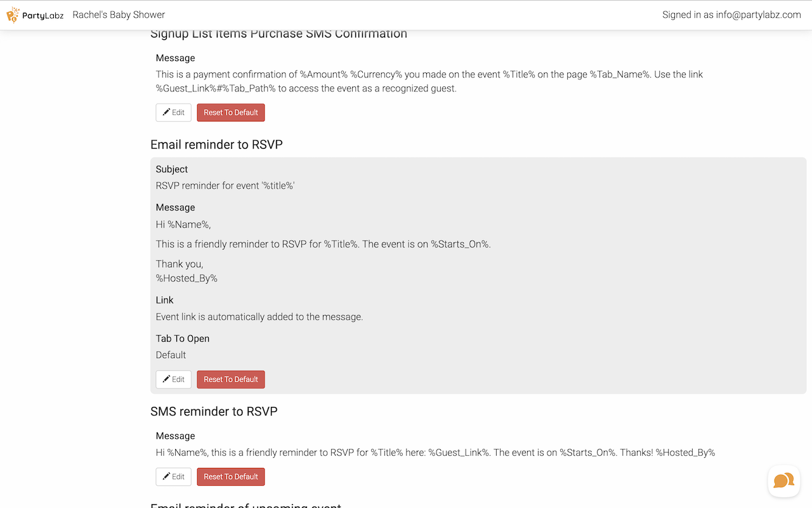Image resolution: width=812 pixels, height=508 pixels.
Task: Click the PartyLabz logo icon
Action: [13, 15]
